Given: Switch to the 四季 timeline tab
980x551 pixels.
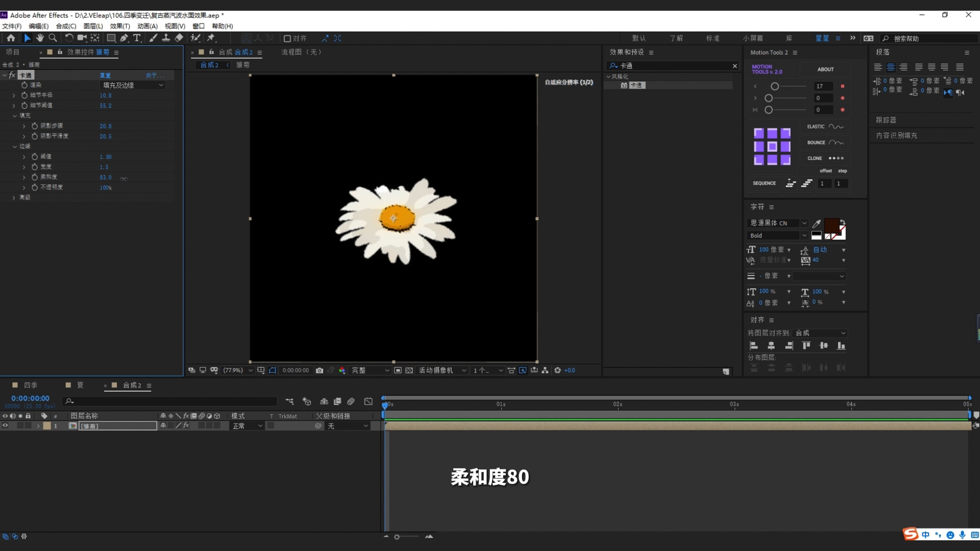Looking at the screenshot, I should tap(31, 385).
